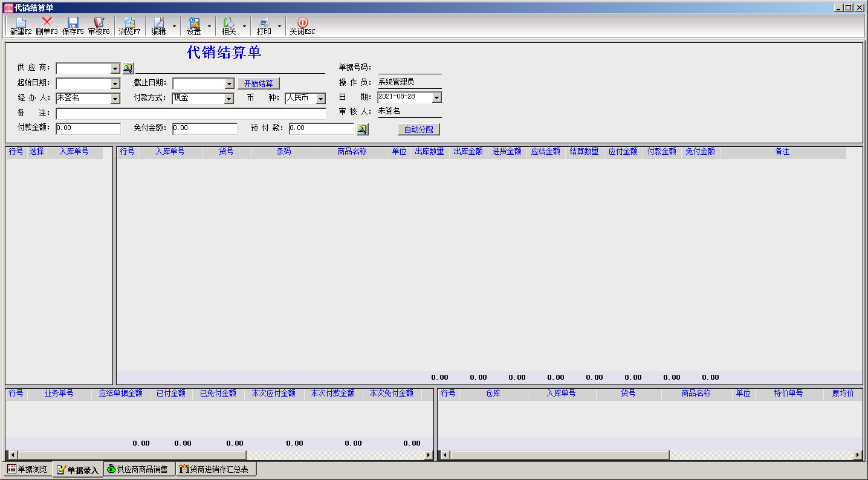Open the 打印 print toolbar button
The image size is (868, 480).
pos(264,27)
